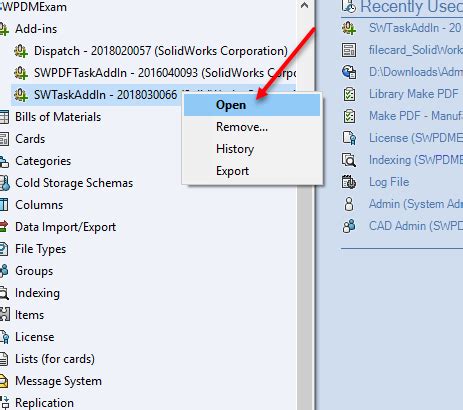Click the Cold Storage Schemas icon
463x410 pixels.
coord(5,183)
